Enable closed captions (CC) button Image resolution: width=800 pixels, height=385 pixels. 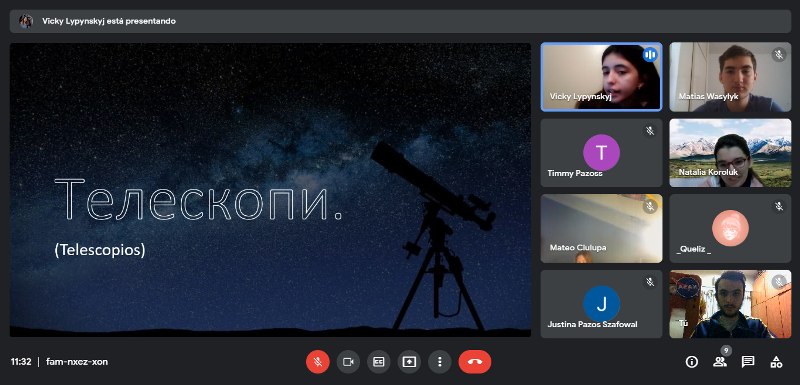pyautogui.click(x=379, y=362)
